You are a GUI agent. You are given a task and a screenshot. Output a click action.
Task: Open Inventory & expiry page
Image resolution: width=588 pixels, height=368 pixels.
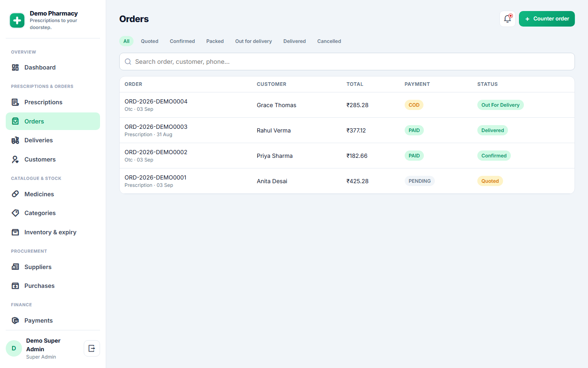pyautogui.click(x=53, y=232)
